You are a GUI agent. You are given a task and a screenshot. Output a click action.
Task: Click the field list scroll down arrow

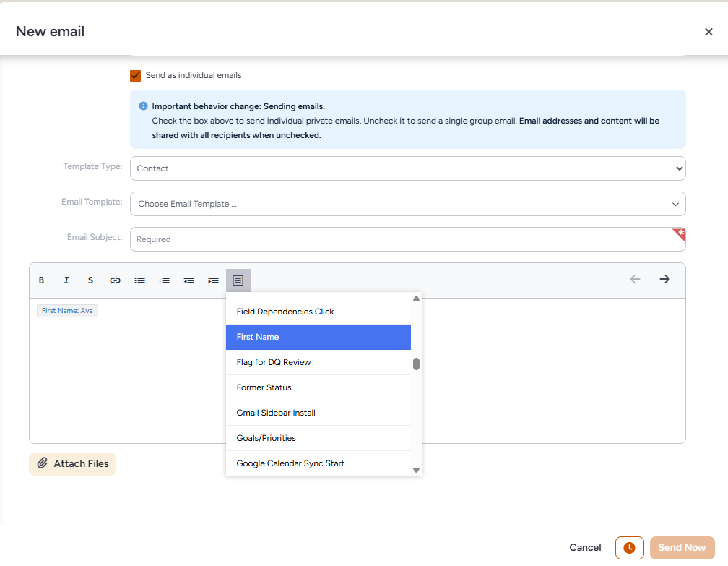click(x=417, y=471)
